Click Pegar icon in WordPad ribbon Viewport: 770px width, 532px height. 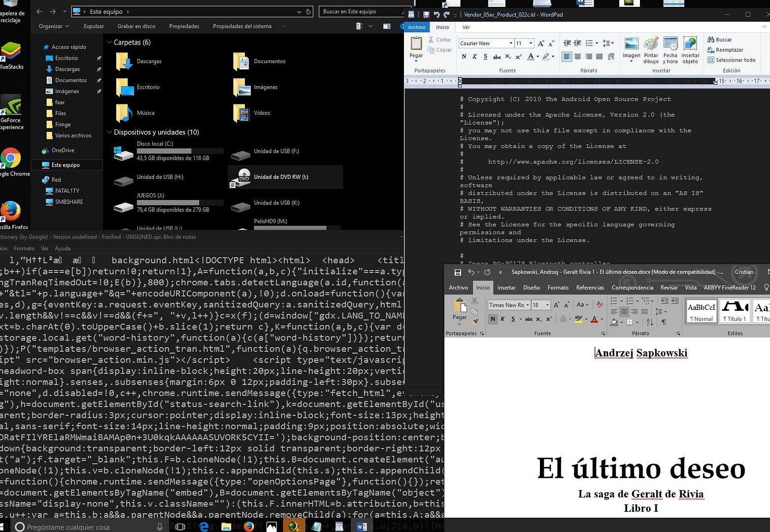[x=416, y=44]
